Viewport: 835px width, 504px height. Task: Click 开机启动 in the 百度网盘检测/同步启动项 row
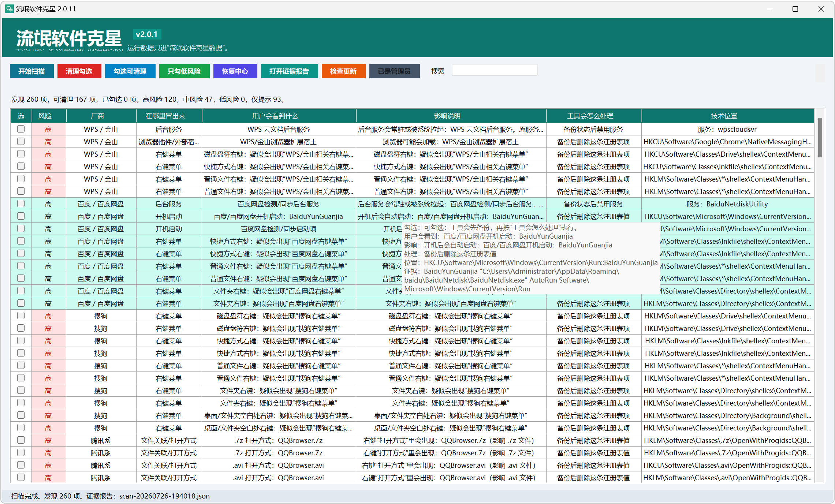pos(169,229)
